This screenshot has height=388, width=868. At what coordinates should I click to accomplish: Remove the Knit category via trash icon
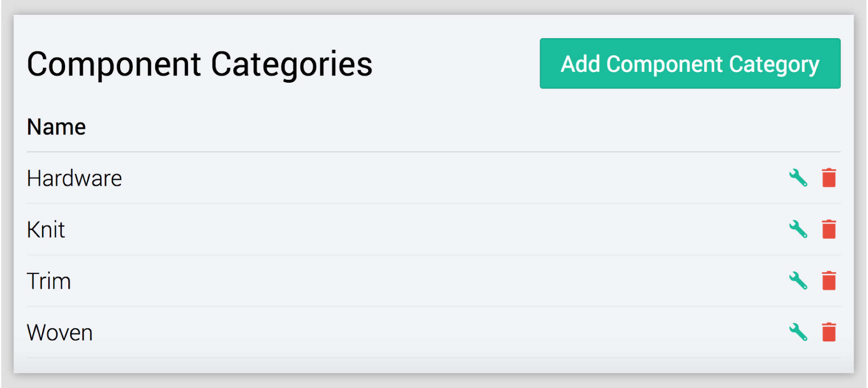[x=829, y=229]
